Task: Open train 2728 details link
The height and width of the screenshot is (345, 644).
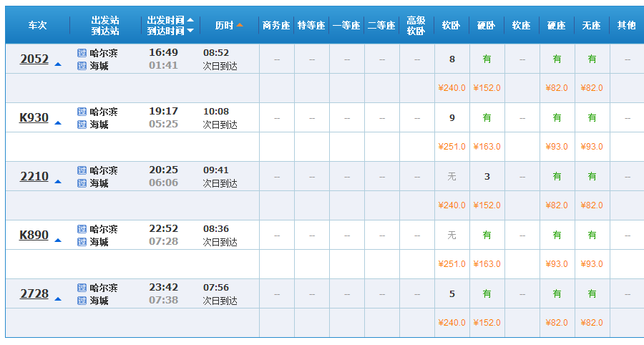Action: 34,294
